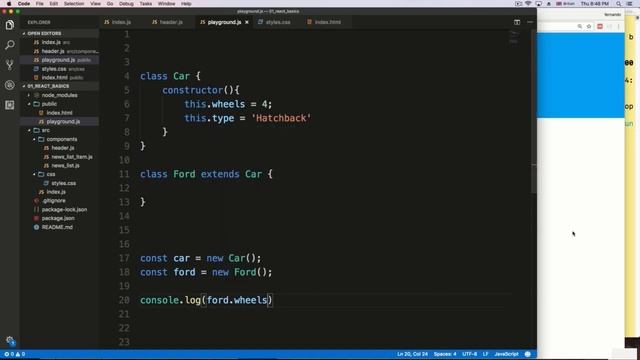Open README.md file
The height and width of the screenshot is (360, 640).
tap(57, 227)
